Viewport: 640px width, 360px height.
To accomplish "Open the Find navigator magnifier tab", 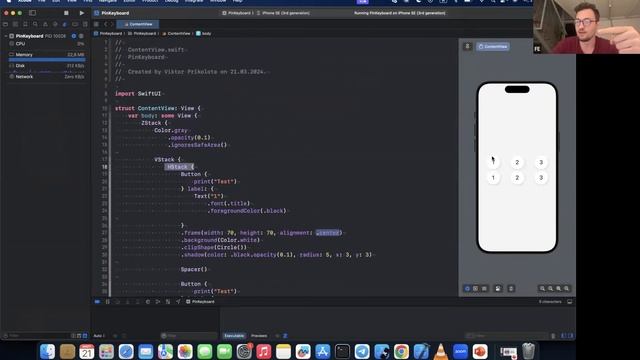I will coord(35,24).
